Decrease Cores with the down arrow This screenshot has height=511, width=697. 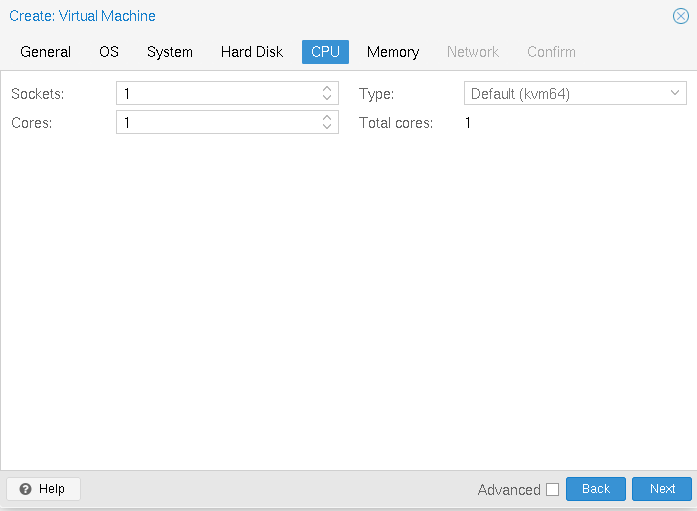tap(327, 127)
